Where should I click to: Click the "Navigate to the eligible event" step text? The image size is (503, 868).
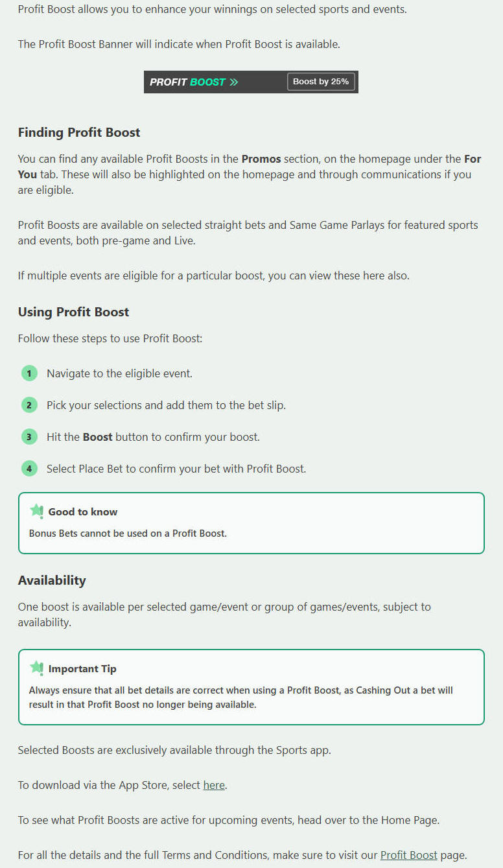point(119,373)
